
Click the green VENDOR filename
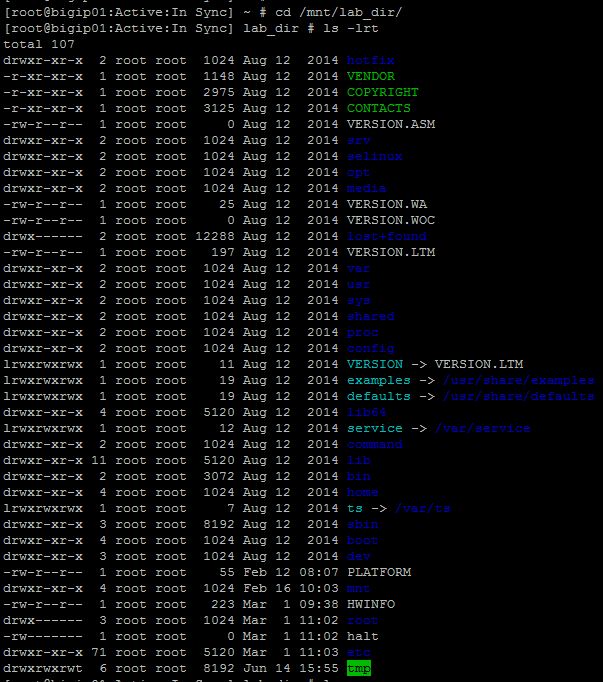pos(370,76)
